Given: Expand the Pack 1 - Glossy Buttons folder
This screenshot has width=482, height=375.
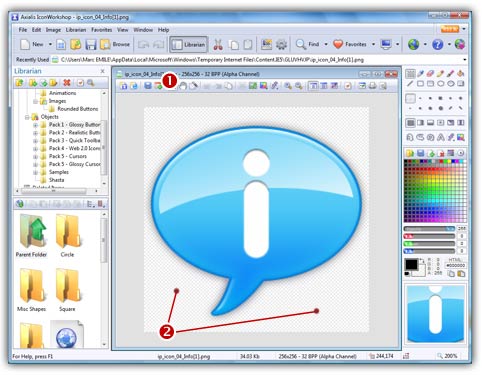Looking at the screenshot, I should pos(35,125).
